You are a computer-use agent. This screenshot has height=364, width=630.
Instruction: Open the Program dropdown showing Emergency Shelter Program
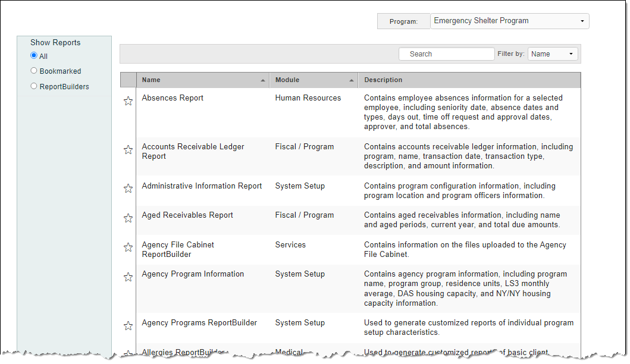click(509, 21)
